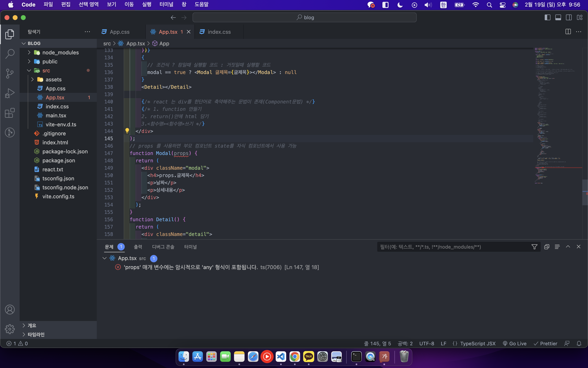Click the feedback icon in status bar
This screenshot has width=588, height=368.
(567, 343)
